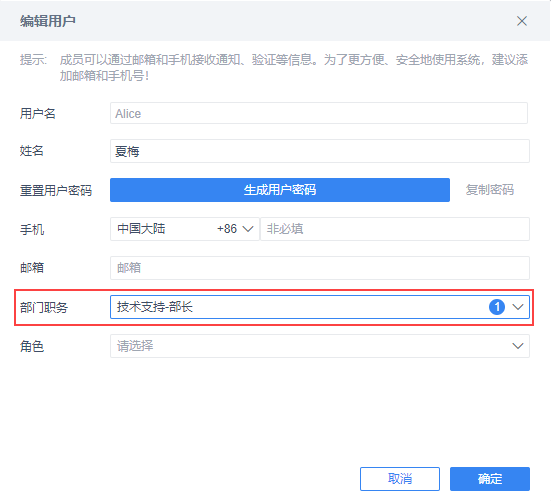The height and width of the screenshot is (501, 551).
Task: Select the 技术支持-部长 department value
Action: click(x=155, y=307)
